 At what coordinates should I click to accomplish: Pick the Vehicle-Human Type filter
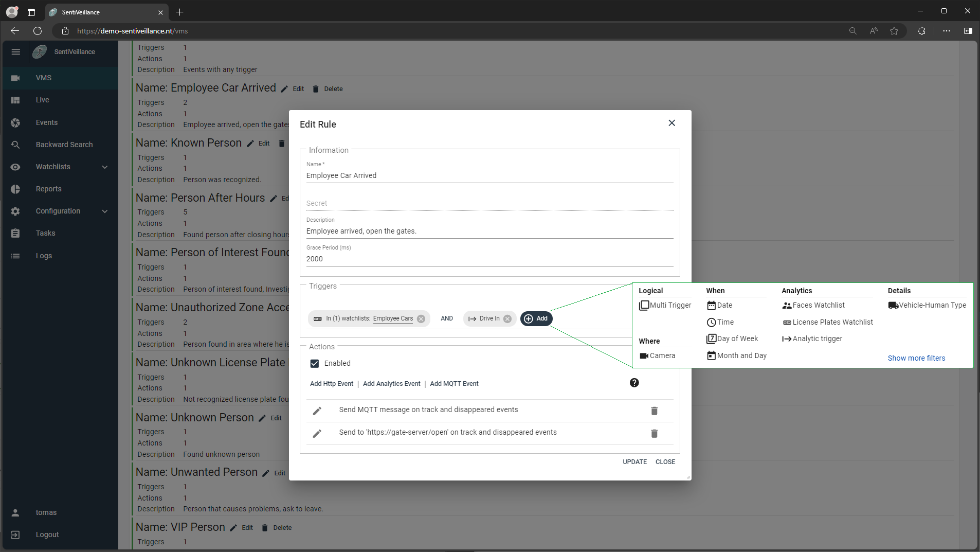coord(927,305)
